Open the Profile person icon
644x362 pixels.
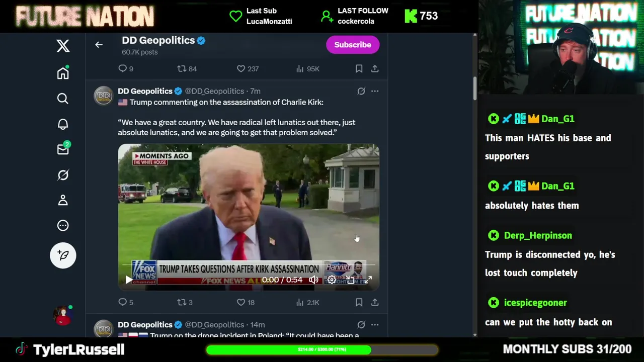[63, 200]
